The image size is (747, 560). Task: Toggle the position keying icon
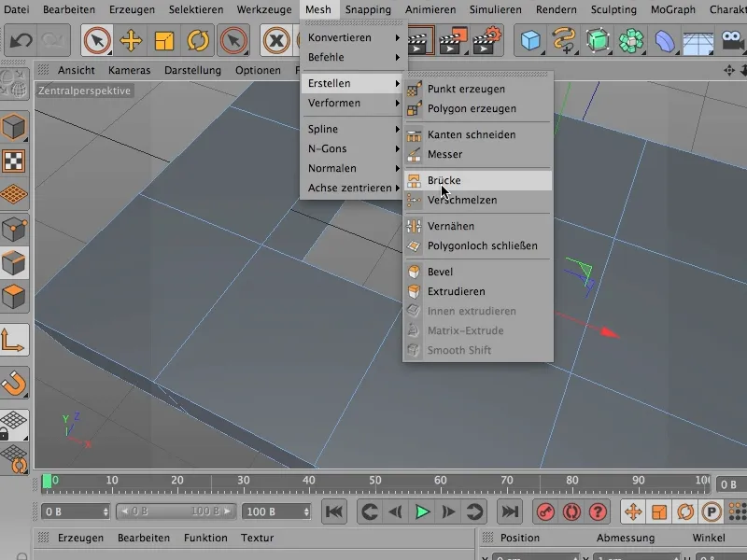click(x=633, y=511)
